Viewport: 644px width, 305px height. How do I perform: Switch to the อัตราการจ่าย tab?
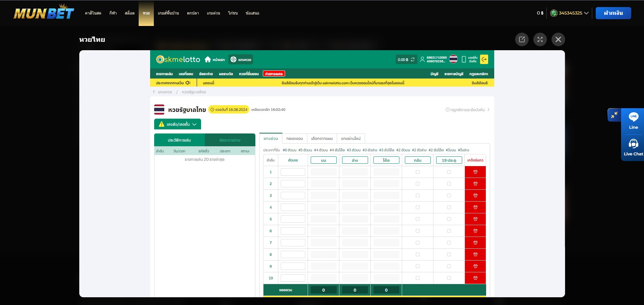pyautogui.click(x=230, y=140)
